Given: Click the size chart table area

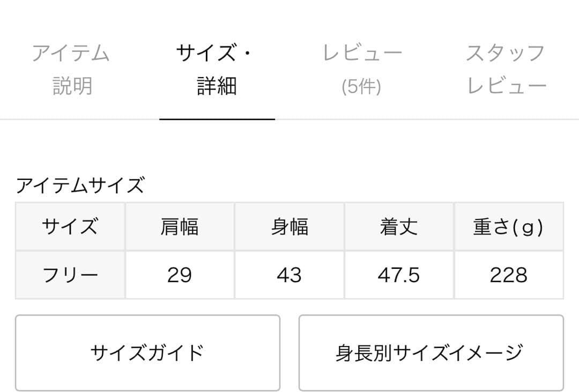Looking at the screenshot, I should (x=289, y=251).
